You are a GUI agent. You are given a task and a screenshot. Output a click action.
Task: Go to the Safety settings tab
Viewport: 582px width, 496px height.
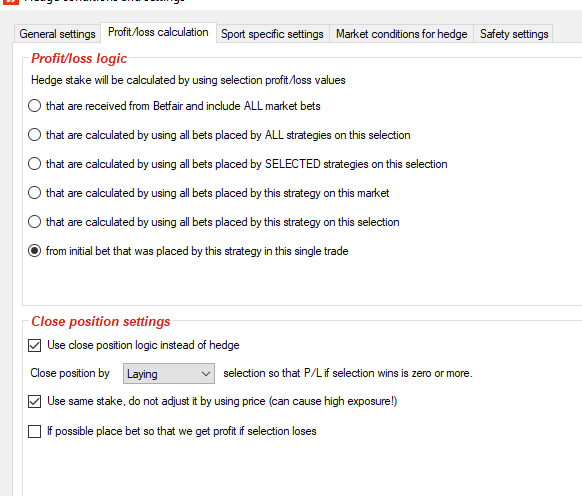click(x=514, y=34)
